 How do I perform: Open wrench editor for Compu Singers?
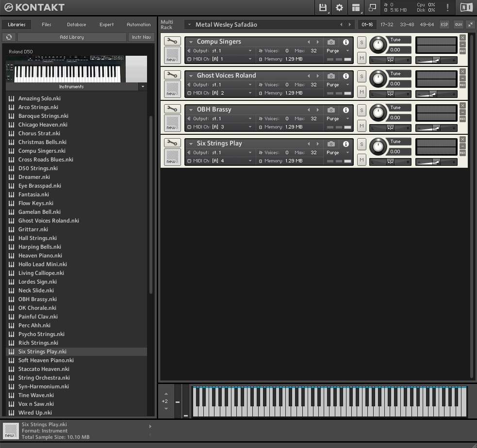(172, 41)
